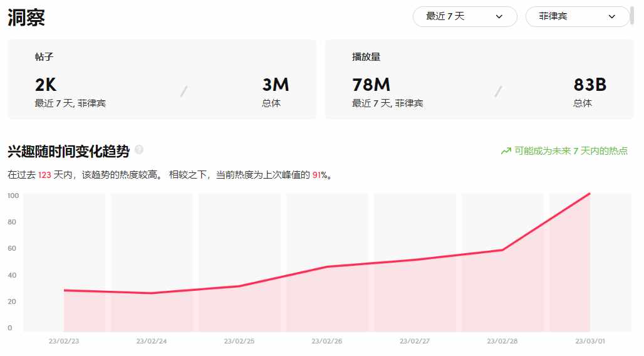This screenshot has height=356, width=644.
Task: Click the 123 days number in description
Action: click(44, 175)
